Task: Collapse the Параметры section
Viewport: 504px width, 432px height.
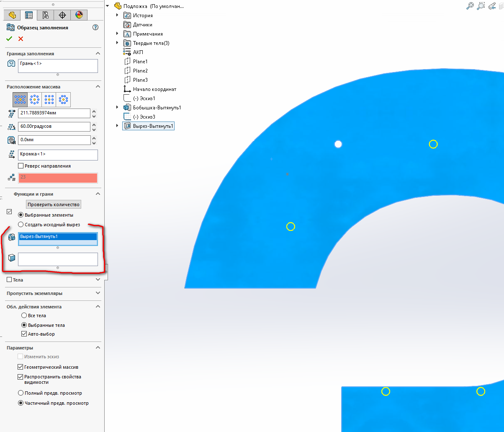Action: click(x=98, y=348)
